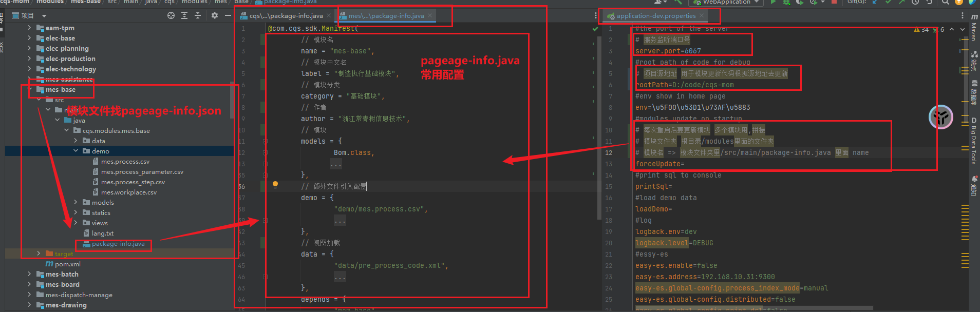980x312 pixels.
Task: Open the 通知 notifications side panel
Action: click(x=974, y=186)
